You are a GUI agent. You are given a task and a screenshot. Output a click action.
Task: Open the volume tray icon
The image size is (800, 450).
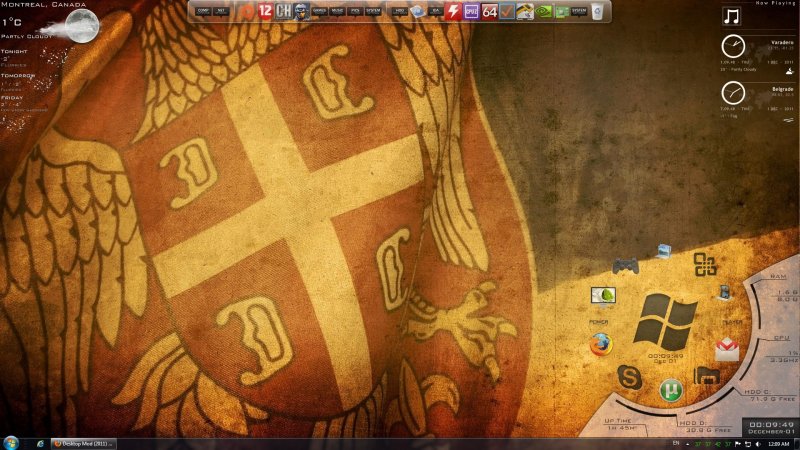point(758,444)
